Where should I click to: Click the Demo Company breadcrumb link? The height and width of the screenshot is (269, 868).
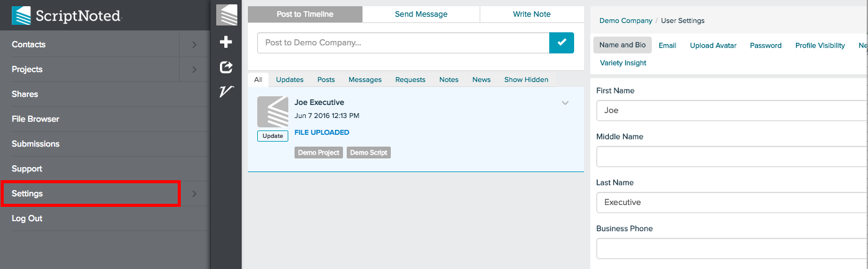[626, 21]
